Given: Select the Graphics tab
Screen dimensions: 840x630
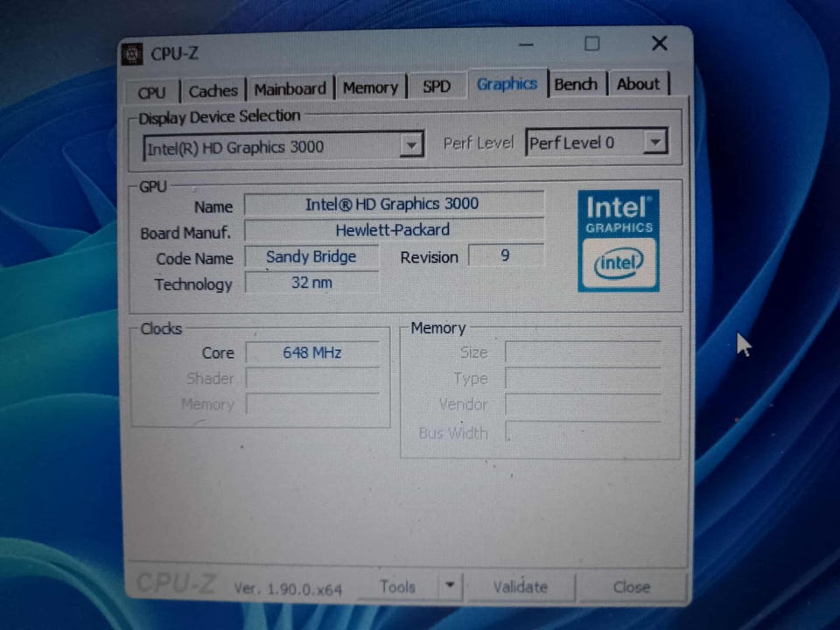Looking at the screenshot, I should tap(507, 84).
